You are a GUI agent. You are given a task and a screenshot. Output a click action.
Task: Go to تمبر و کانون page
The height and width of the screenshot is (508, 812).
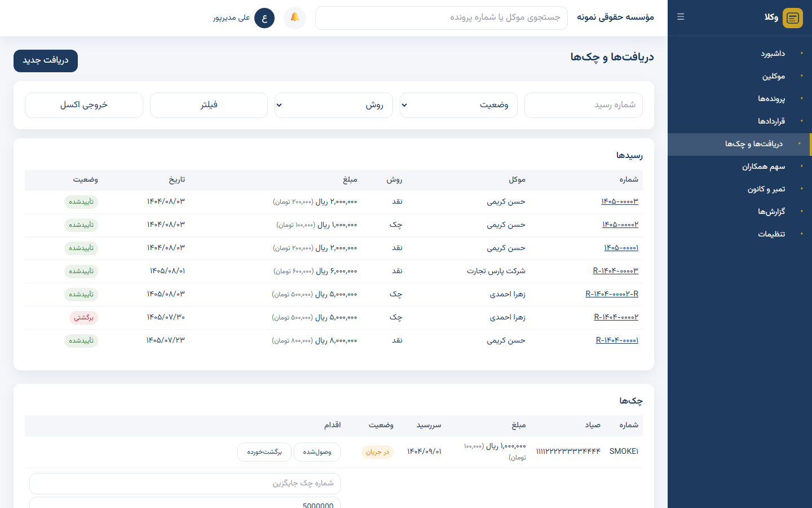tap(740, 189)
